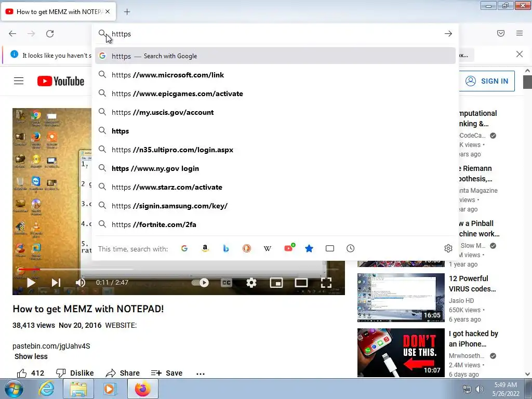Search this time with Amazon icon
Viewport: 532px width, 399px height.
[205, 248]
